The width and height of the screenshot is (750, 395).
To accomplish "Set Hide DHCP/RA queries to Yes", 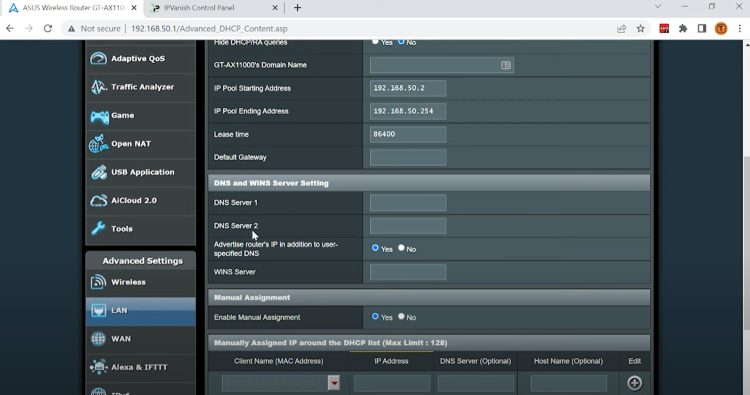I will (375, 42).
